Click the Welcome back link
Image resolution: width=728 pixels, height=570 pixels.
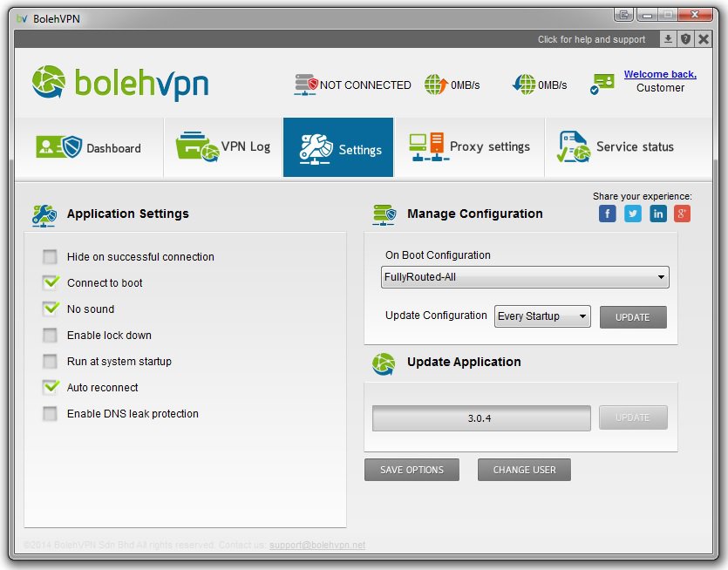coord(660,74)
